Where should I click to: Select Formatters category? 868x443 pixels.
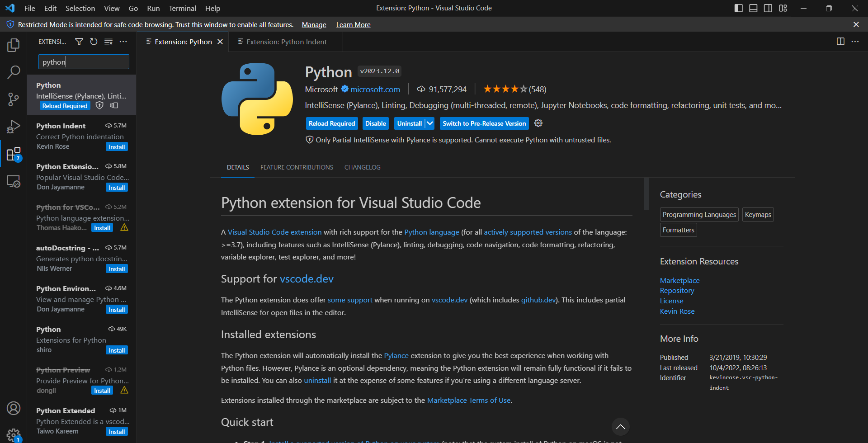pos(678,230)
